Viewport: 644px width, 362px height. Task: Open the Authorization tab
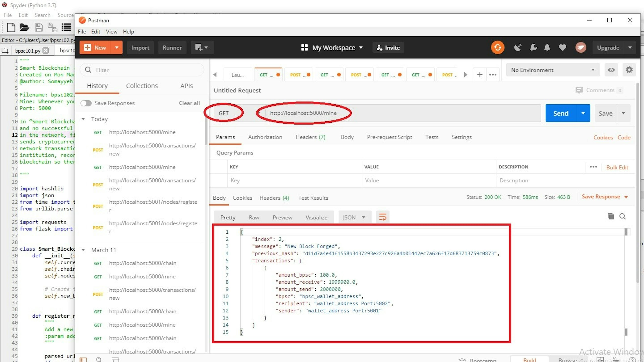coord(265,137)
